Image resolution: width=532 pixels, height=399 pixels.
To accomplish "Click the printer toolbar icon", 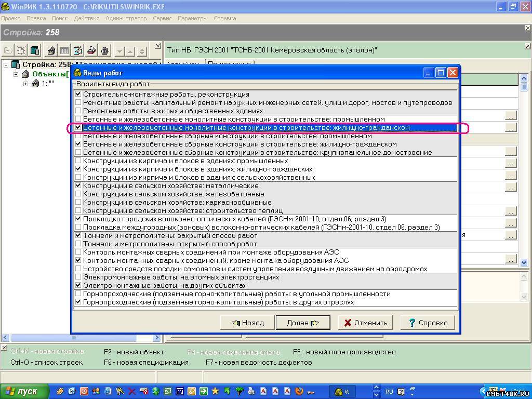I will 91,51.
